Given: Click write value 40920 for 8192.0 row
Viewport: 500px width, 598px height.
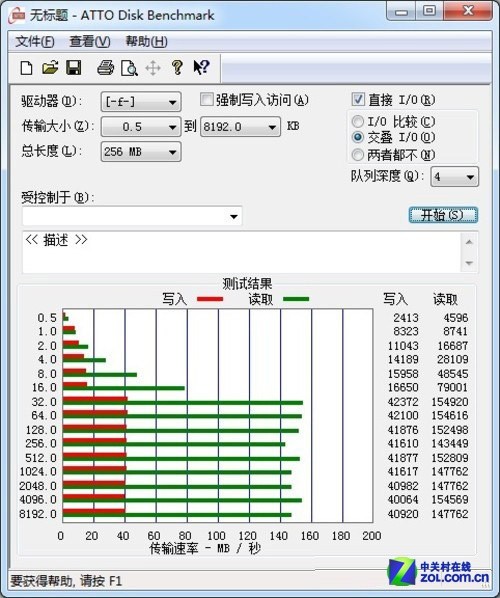Looking at the screenshot, I should 403,514.
